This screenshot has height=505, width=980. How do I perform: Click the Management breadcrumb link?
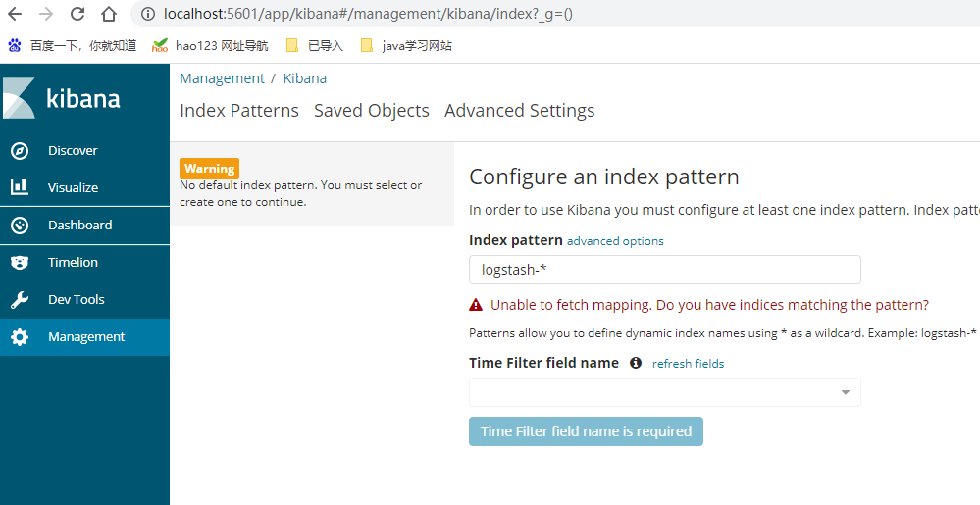222,78
